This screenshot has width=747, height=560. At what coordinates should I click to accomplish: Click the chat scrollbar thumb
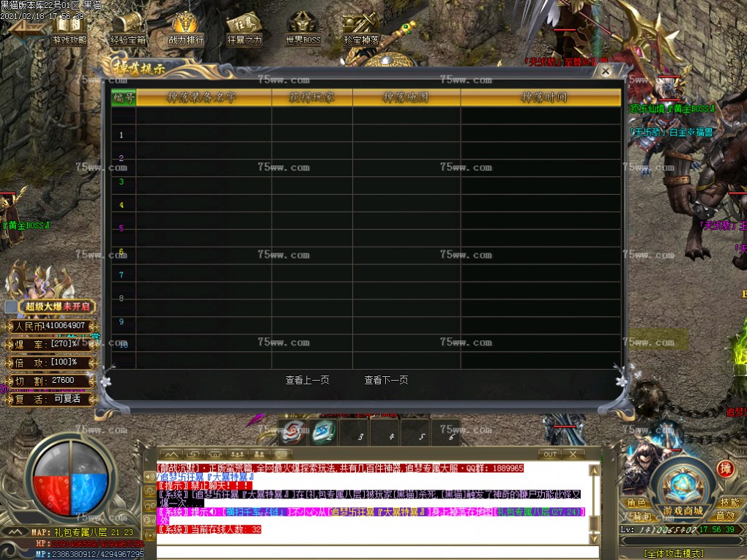click(594, 523)
